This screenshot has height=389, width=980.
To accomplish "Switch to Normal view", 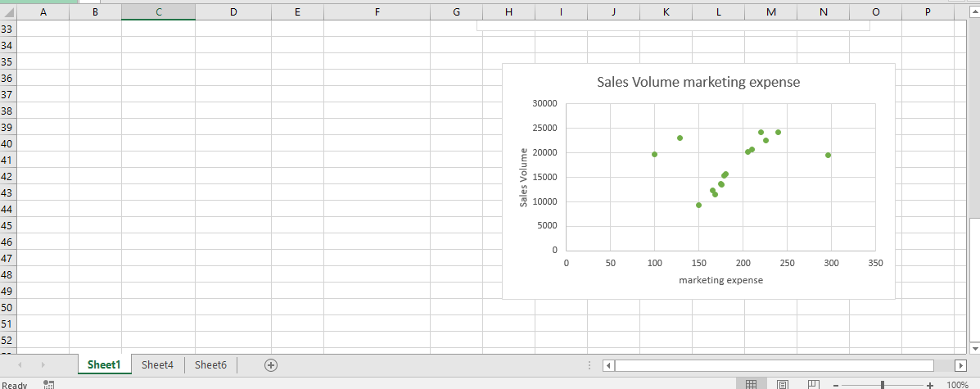I will pos(752,385).
